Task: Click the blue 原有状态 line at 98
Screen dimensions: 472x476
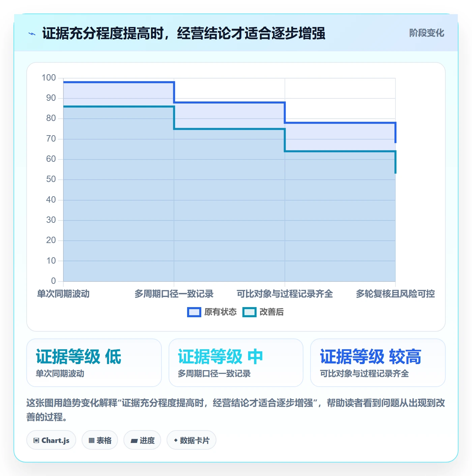Action: 119,82
